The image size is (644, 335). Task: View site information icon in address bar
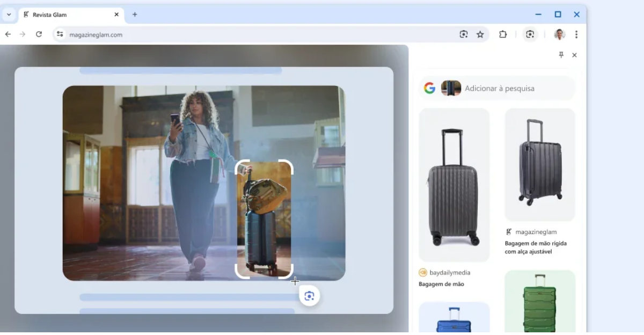click(60, 34)
